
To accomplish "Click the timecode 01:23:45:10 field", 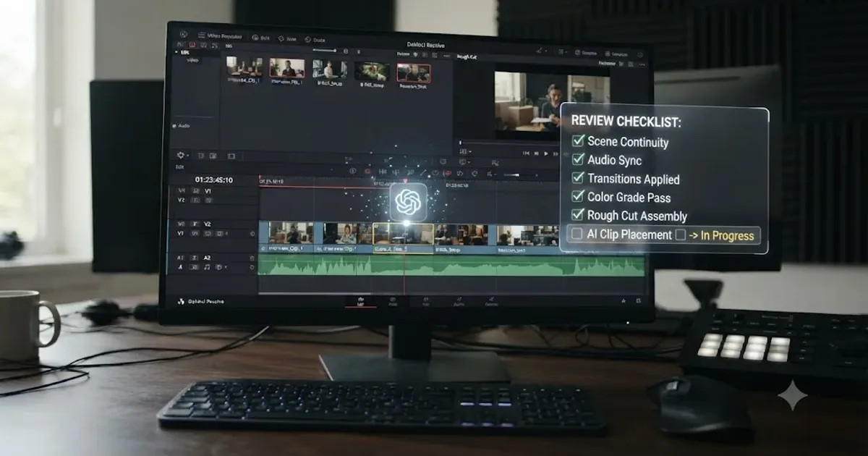I will (x=213, y=180).
